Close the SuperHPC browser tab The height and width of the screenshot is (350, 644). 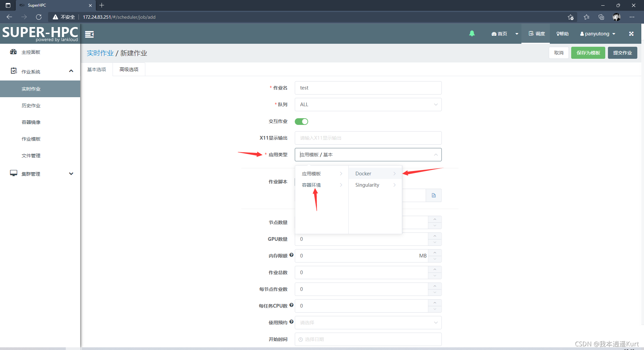tap(90, 5)
